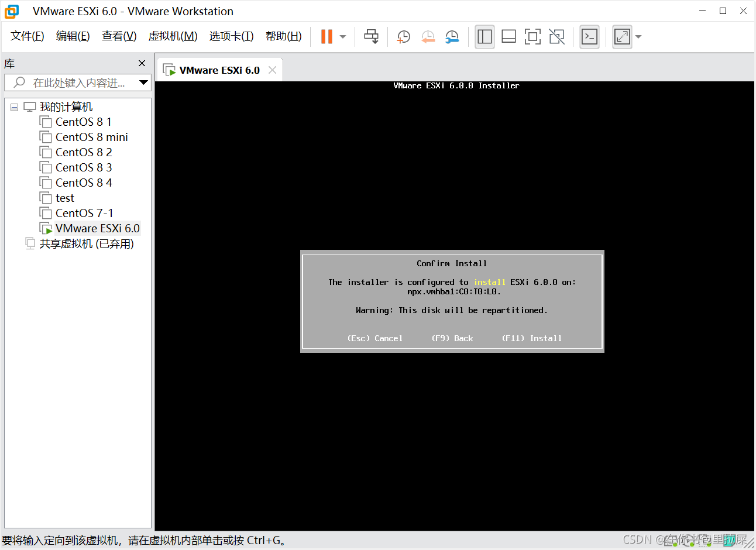Select the CentOS 8 1 virtual machine
Screen dimensions: 756x550
[84, 122]
